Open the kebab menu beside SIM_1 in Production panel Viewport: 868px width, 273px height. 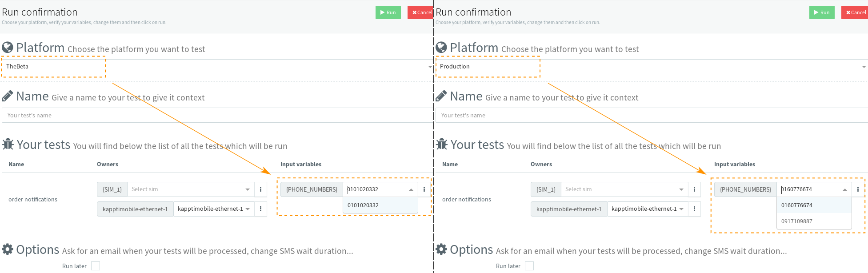(694, 189)
